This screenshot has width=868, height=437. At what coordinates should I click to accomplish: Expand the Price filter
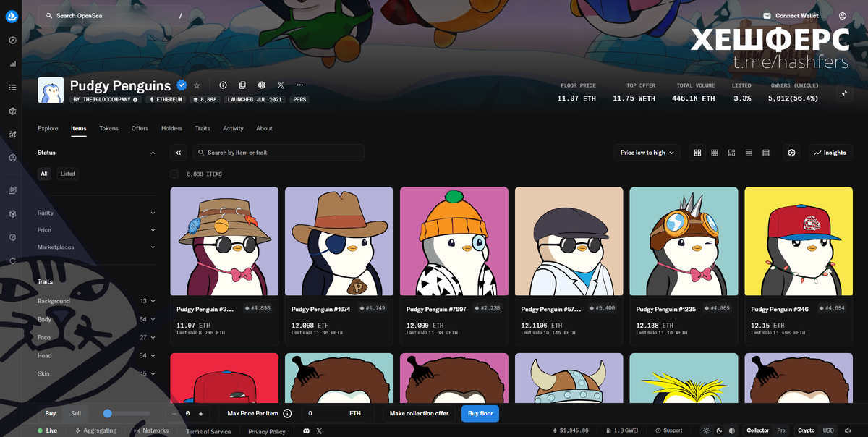click(97, 230)
